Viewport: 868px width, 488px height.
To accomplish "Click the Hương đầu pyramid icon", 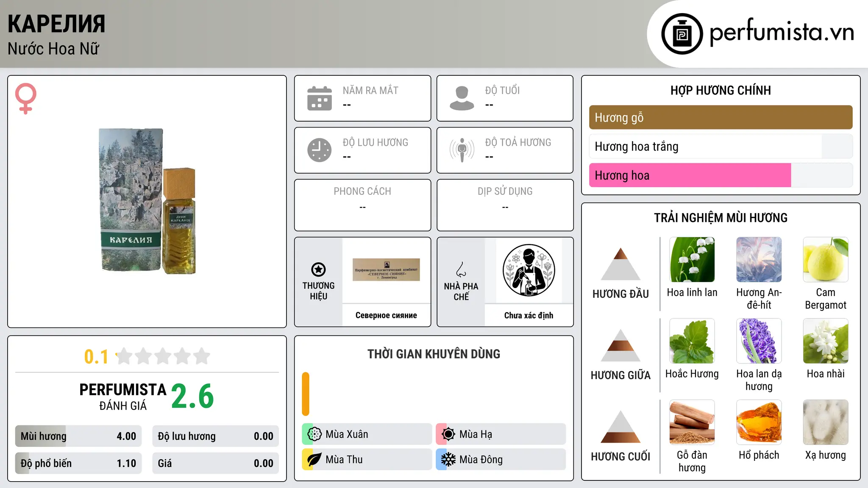I will 620,264.
